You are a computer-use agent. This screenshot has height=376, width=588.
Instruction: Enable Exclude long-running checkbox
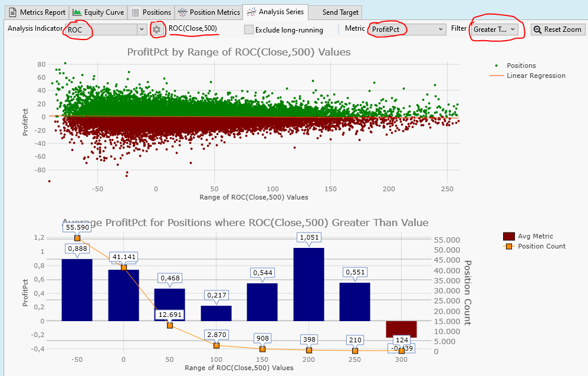249,30
